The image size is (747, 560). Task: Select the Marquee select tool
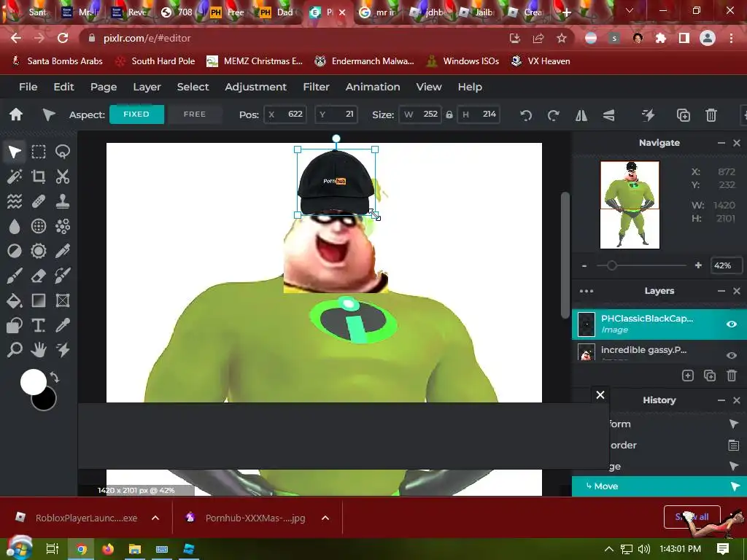tap(39, 152)
